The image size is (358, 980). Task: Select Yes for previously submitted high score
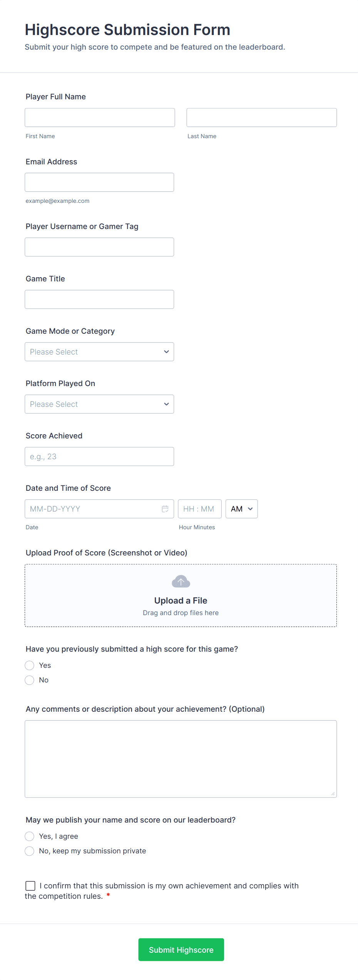[29, 665]
